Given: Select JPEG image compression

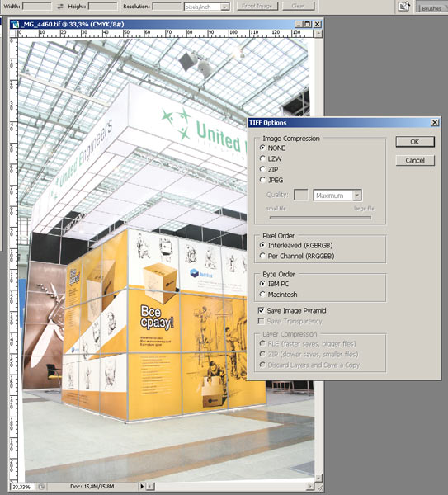Looking at the screenshot, I should (271, 180).
